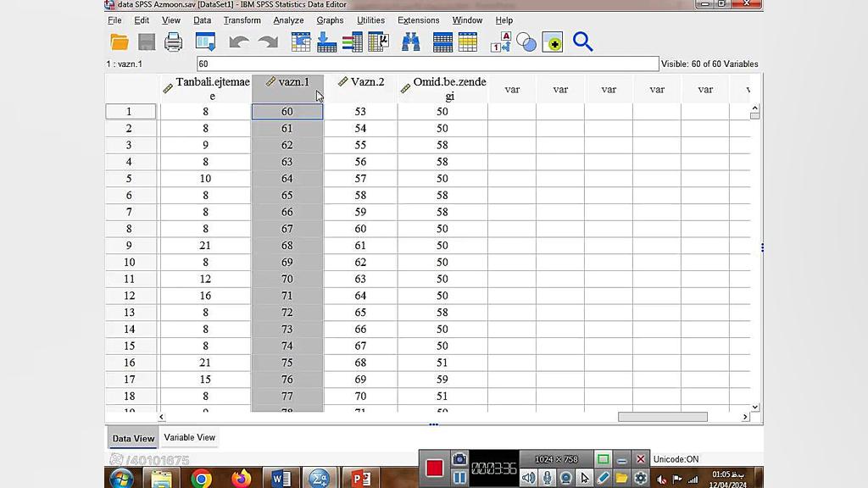Take a screenshot with recorder camera icon

[x=459, y=459]
